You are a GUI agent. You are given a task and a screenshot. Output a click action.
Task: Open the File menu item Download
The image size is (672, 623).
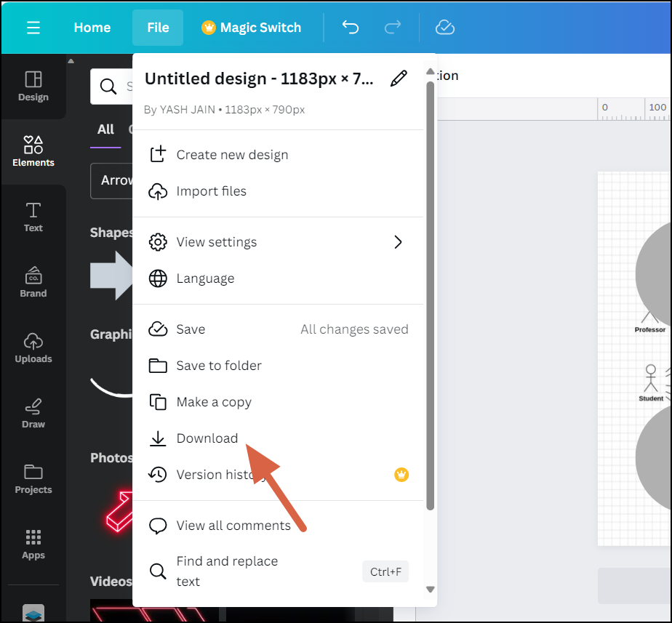[207, 438]
